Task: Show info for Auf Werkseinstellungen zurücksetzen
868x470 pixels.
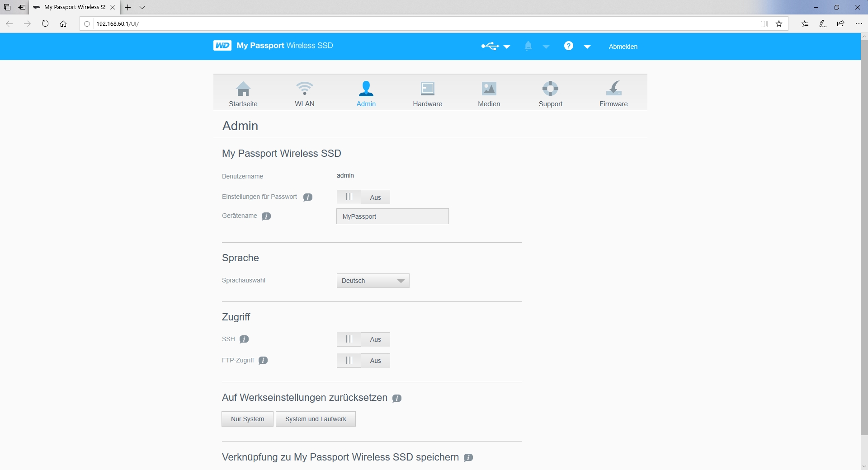Action: point(397,398)
